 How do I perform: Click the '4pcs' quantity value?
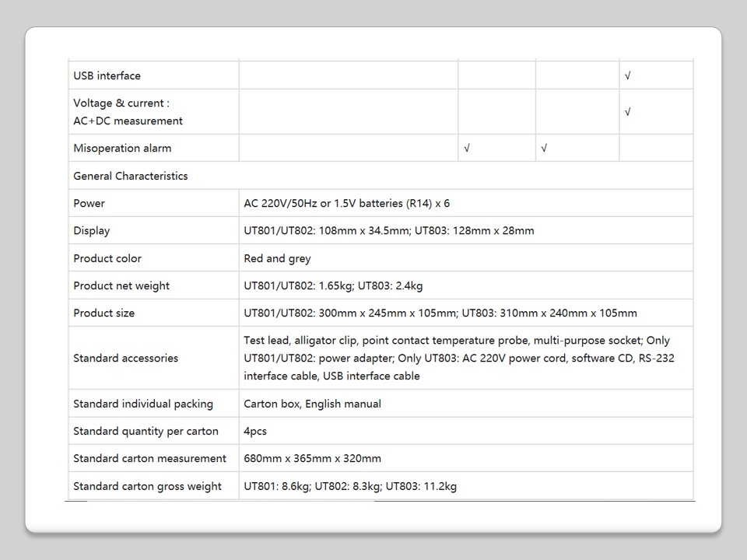[x=255, y=432]
